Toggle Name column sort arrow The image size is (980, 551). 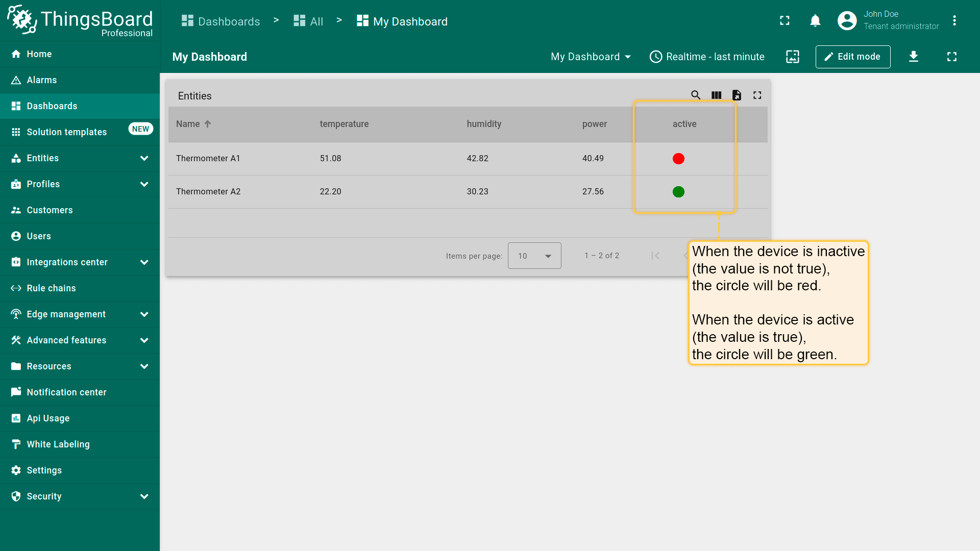tap(207, 124)
